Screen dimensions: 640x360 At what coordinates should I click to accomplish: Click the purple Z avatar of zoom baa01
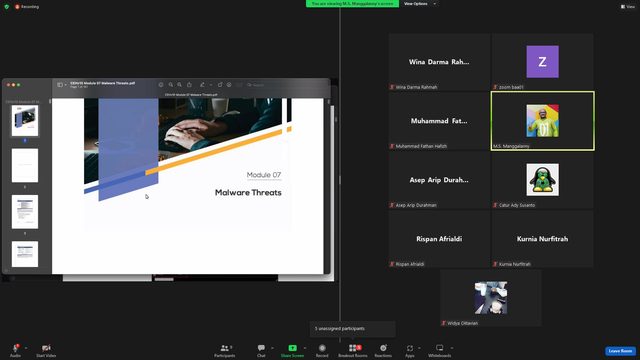(x=542, y=62)
